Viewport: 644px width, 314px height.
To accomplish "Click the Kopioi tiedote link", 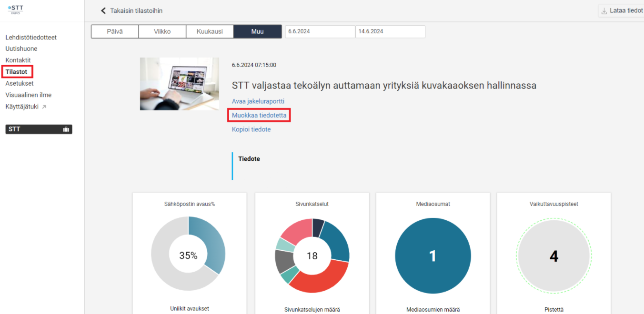I will [x=251, y=129].
